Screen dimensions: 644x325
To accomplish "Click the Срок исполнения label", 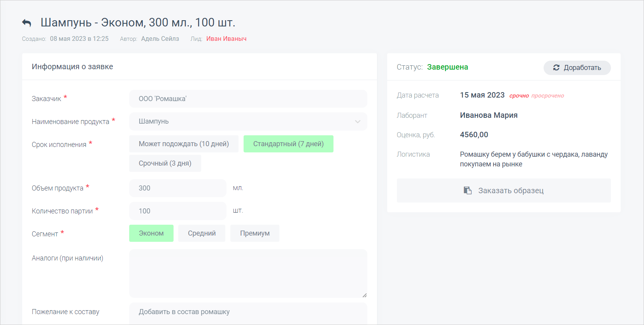I will pos(59,145).
